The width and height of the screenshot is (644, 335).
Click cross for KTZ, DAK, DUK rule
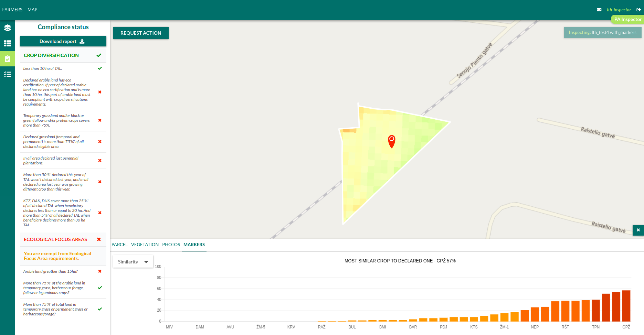pos(100,213)
